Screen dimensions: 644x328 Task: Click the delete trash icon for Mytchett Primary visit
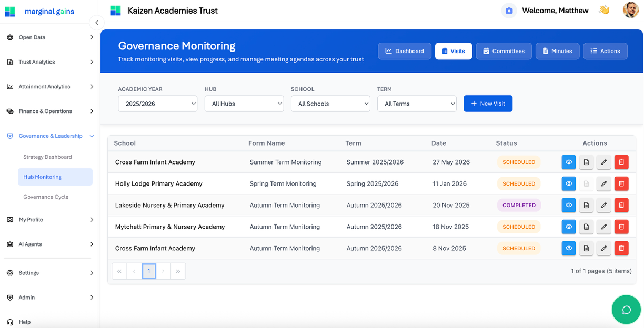pos(621,227)
